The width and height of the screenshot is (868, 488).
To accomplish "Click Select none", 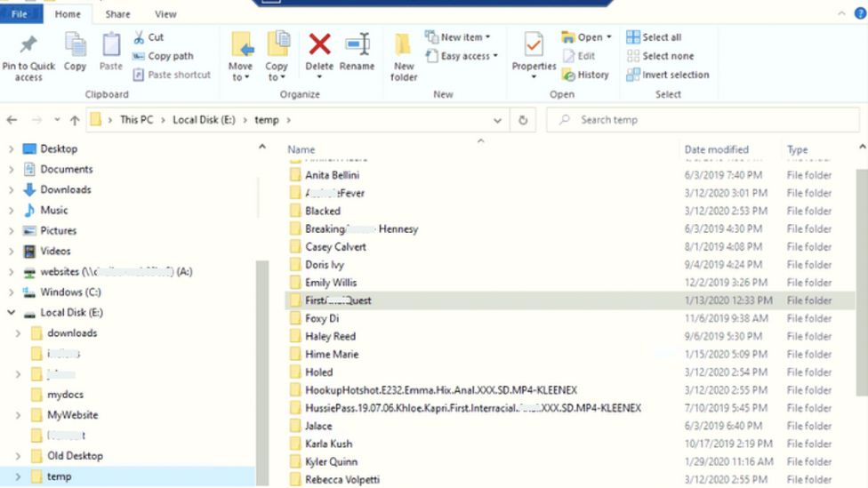I will (660, 56).
